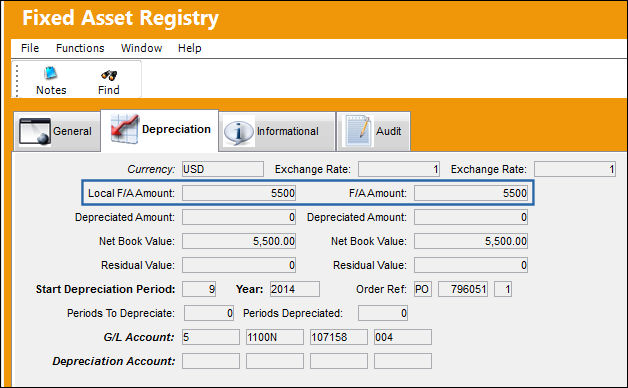The image size is (628, 388).
Task: Select the Local F/A Amount field
Action: click(x=239, y=193)
